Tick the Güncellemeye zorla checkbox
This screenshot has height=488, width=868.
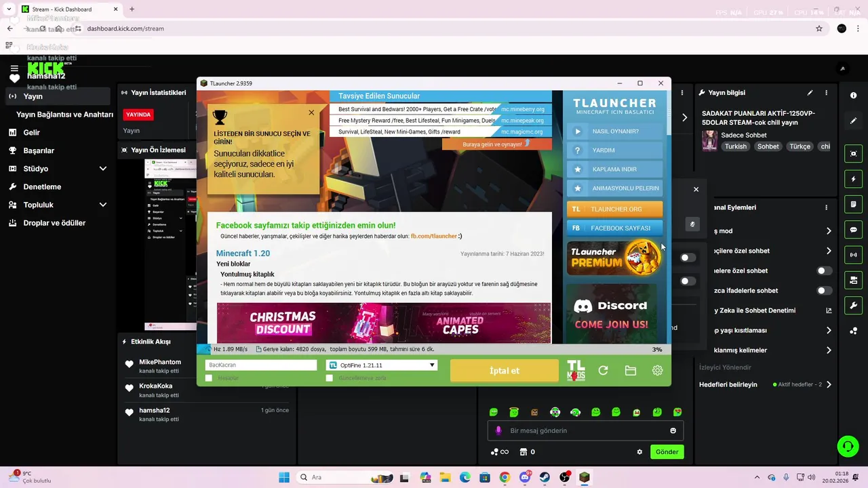point(330,378)
